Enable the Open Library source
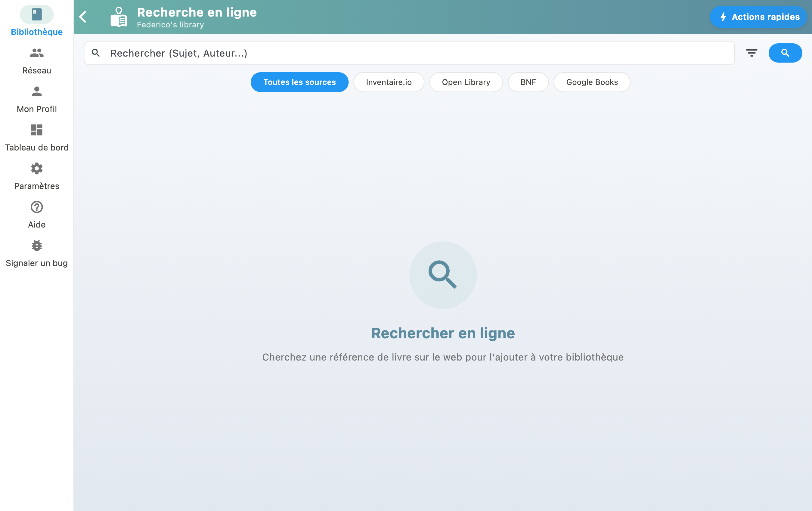 click(466, 82)
